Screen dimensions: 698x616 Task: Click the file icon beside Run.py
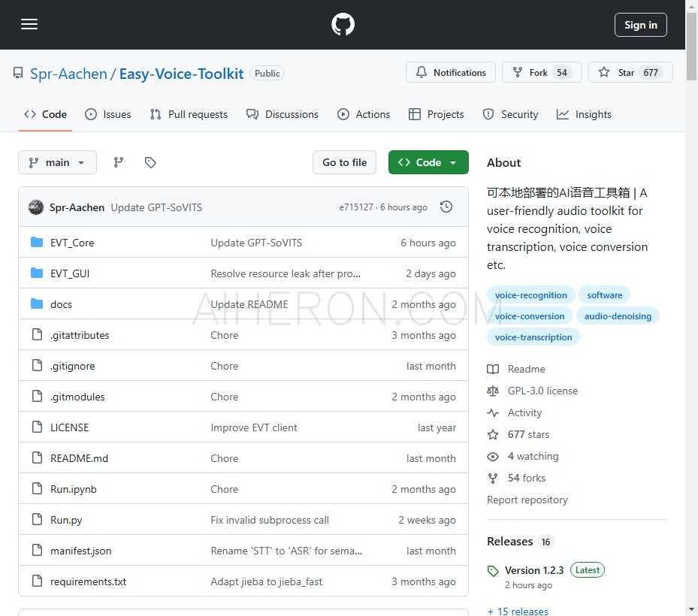pos(38,519)
